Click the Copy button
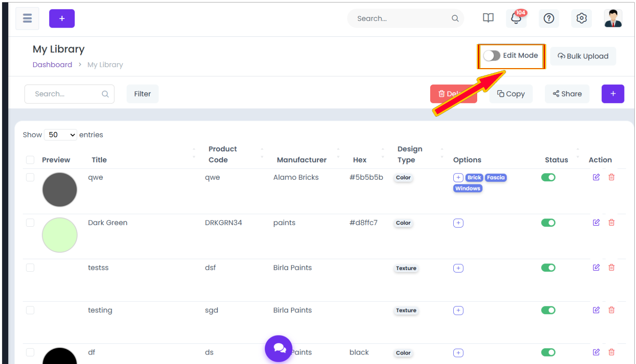636x364 pixels. (x=511, y=94)
